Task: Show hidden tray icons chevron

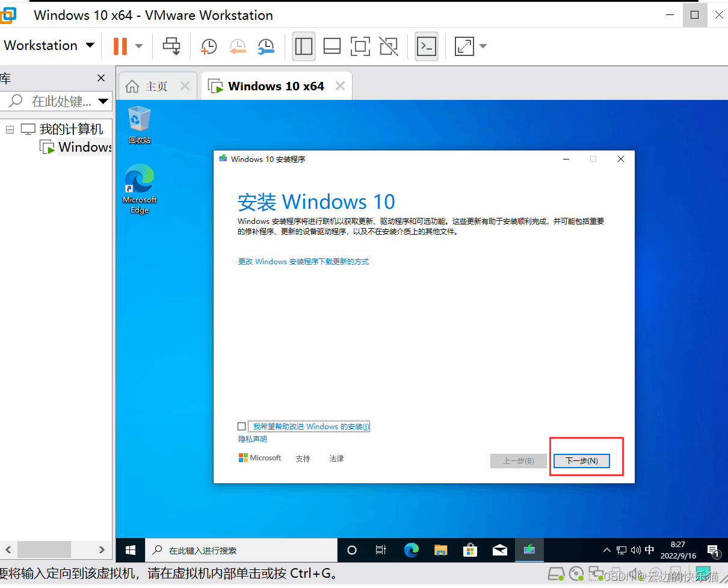Action: [x=608, y=550]
